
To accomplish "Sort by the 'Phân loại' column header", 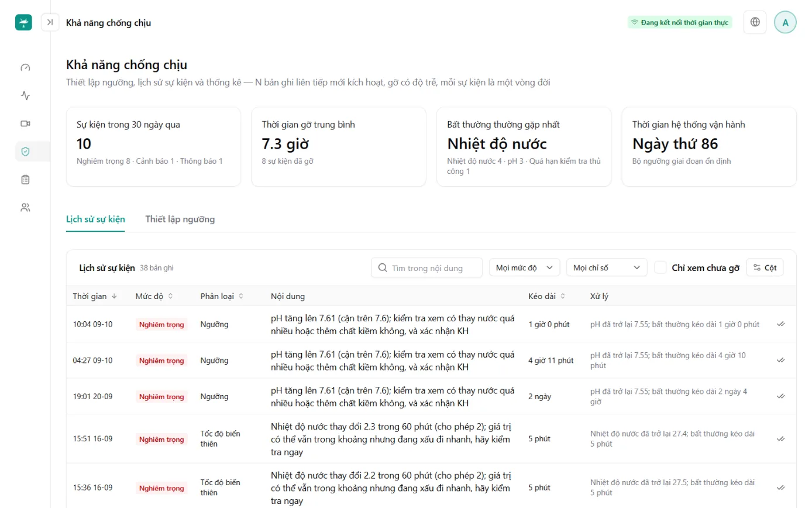I will pyautogui.click(x=222, y=296).
